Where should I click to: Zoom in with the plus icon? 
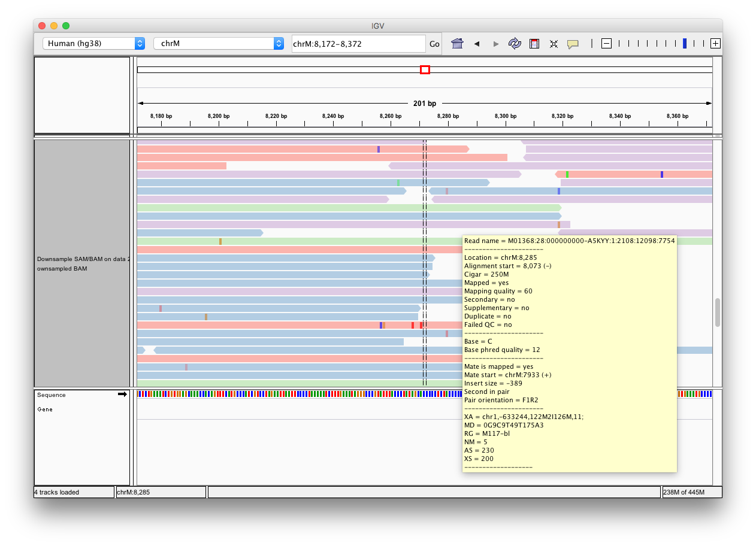pyautogui.click(x=715, y=44)
